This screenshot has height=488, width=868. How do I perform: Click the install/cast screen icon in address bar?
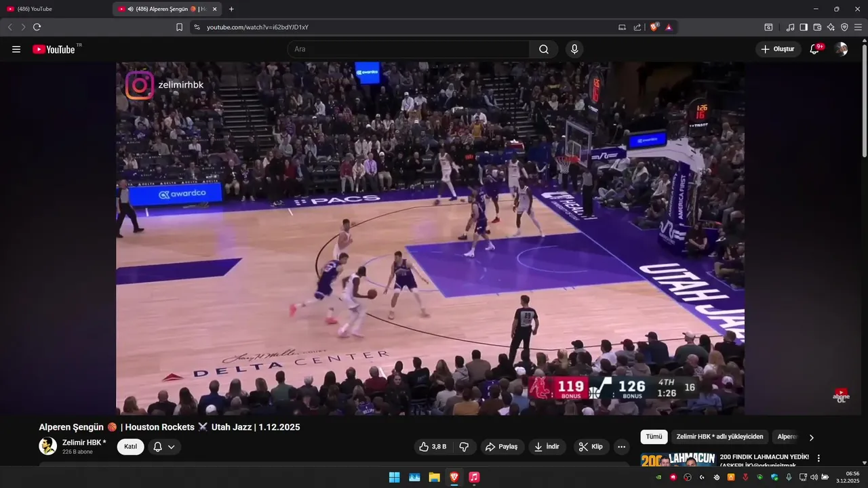622,27
